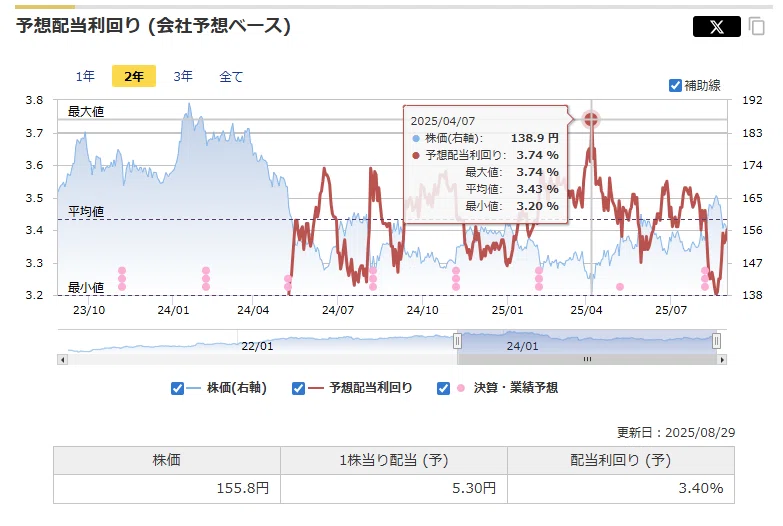The width and height of the screenshot is (783, 526).
Task: Click the tooltip date 2025/04/07
Action: [442, 121]
